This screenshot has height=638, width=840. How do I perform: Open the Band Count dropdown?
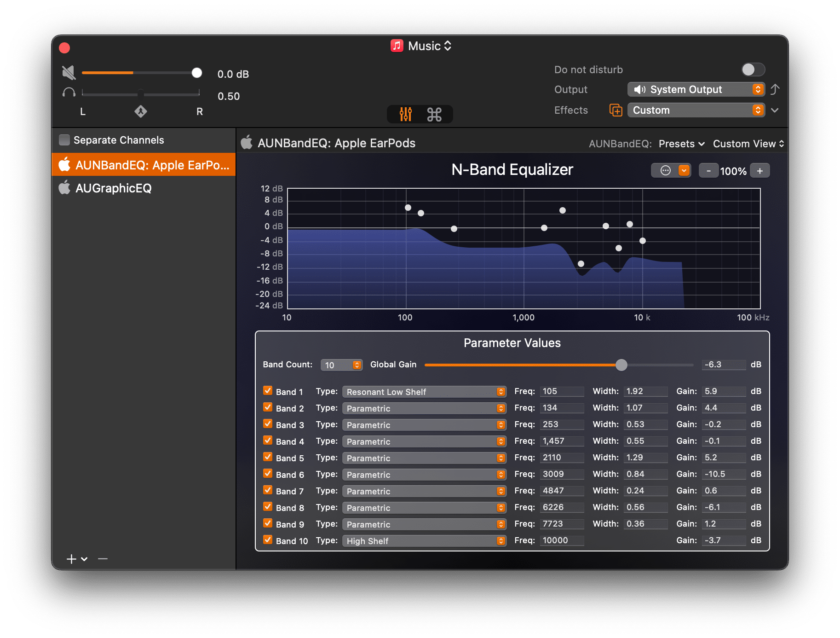(x=341, y=365)
